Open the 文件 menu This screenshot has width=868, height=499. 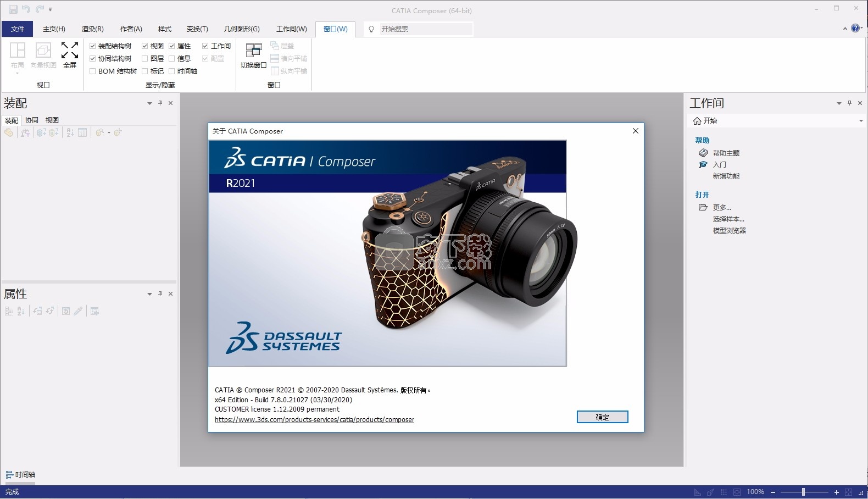point(18,29)
